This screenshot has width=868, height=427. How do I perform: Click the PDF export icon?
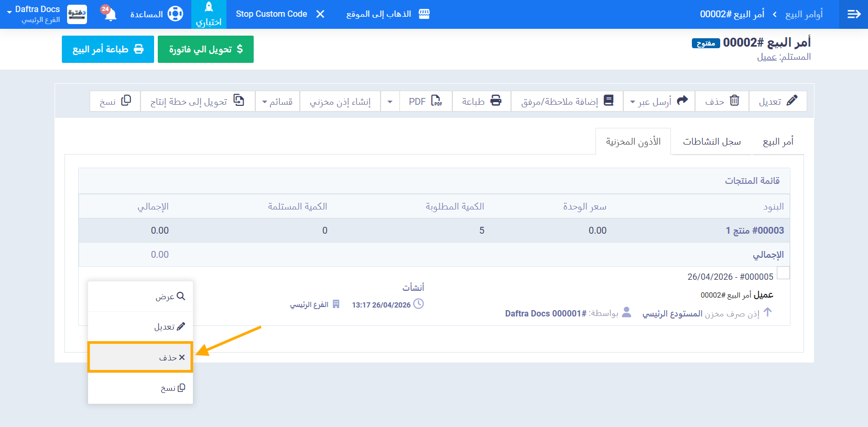[x=436, y=101]
